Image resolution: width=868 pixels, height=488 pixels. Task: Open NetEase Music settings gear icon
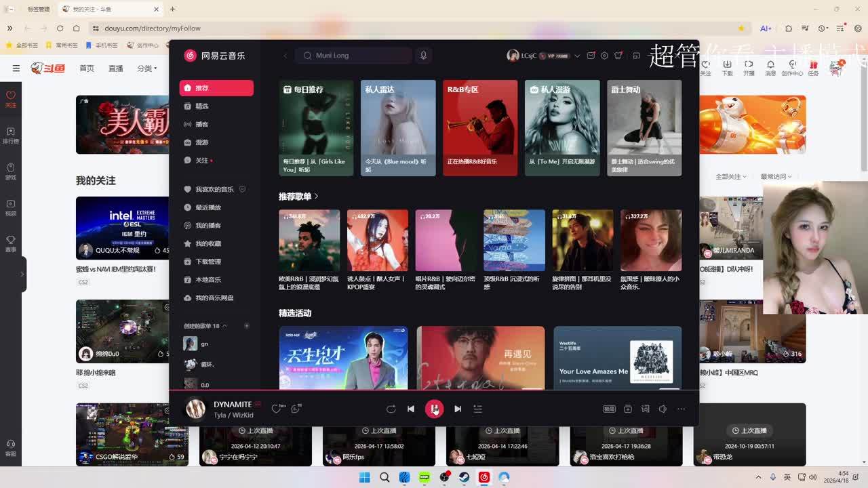tap(604, 56)
